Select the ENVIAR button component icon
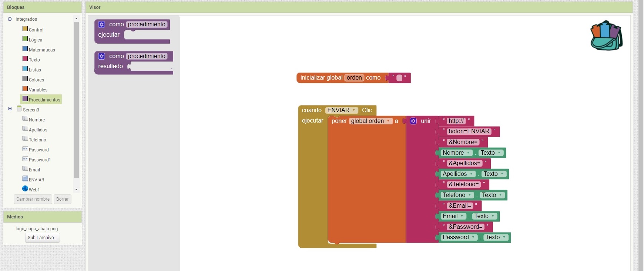Image resolution: width=644 pixels, height=271 pixels. point(25,178)
